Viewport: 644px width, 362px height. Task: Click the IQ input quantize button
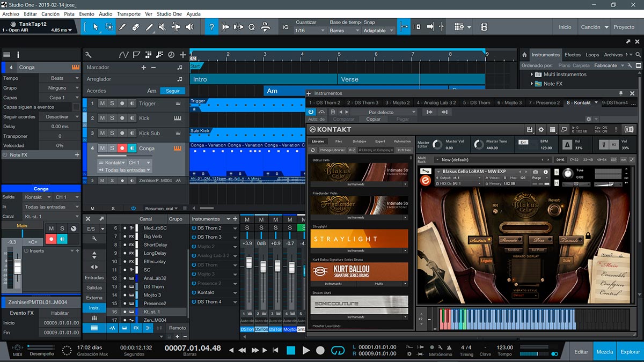tap(286, 27)
